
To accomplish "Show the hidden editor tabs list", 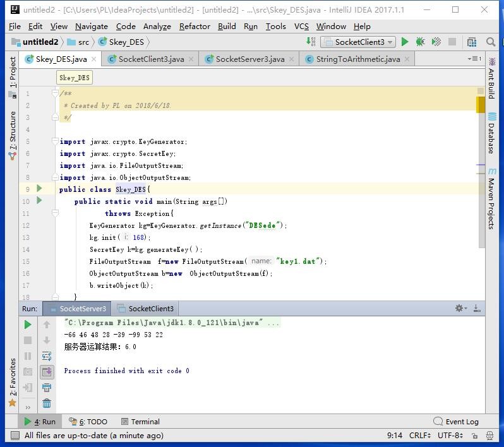I will (475, 59).
